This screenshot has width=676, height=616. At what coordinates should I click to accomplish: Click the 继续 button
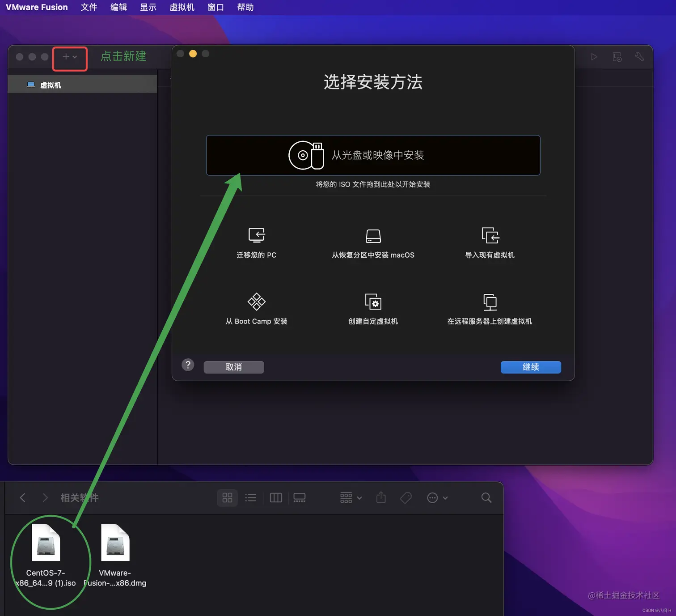click(x=531, y=367)
